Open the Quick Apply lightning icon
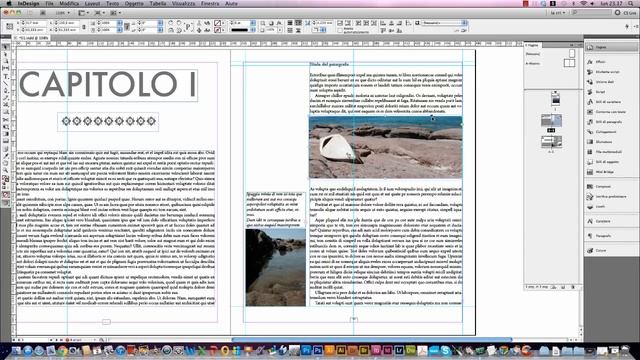The height and width of the screenshot is (360, 640). click(x=627, y=26)
